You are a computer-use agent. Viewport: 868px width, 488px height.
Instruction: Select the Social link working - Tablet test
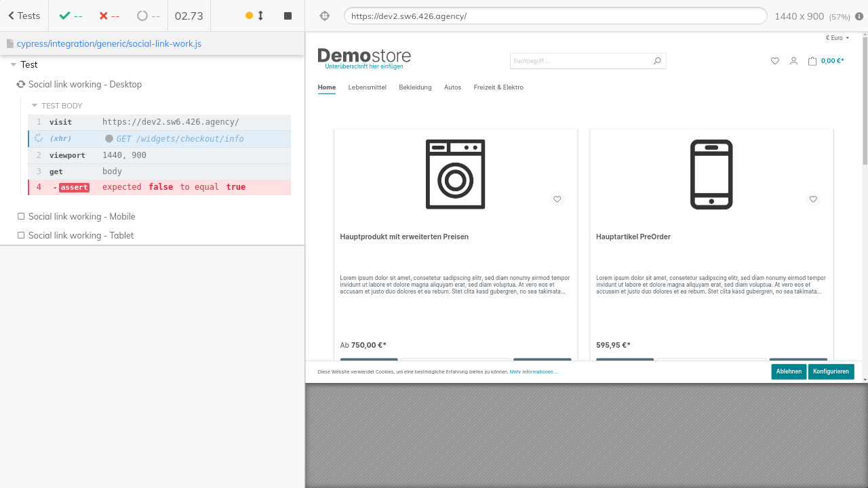point(81,236)
